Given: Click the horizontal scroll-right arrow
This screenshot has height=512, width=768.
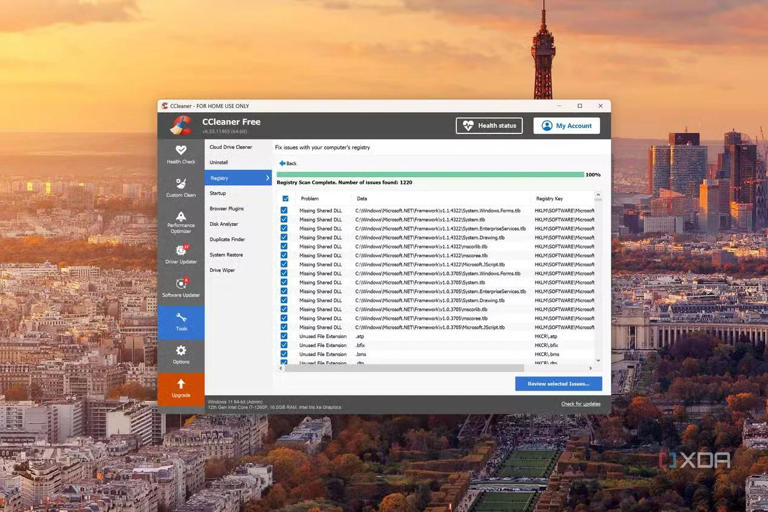Looking at the screenshot, I should click(590, 368).
